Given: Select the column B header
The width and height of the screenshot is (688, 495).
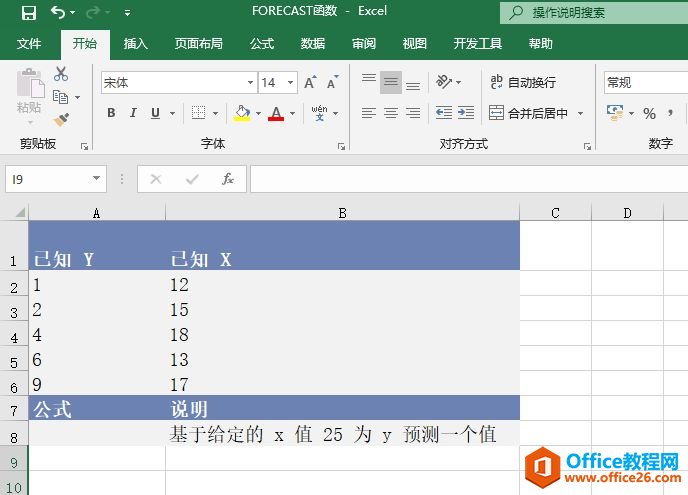Looking at the screenshot, I should pyautogui.click(x=342, y=213).
